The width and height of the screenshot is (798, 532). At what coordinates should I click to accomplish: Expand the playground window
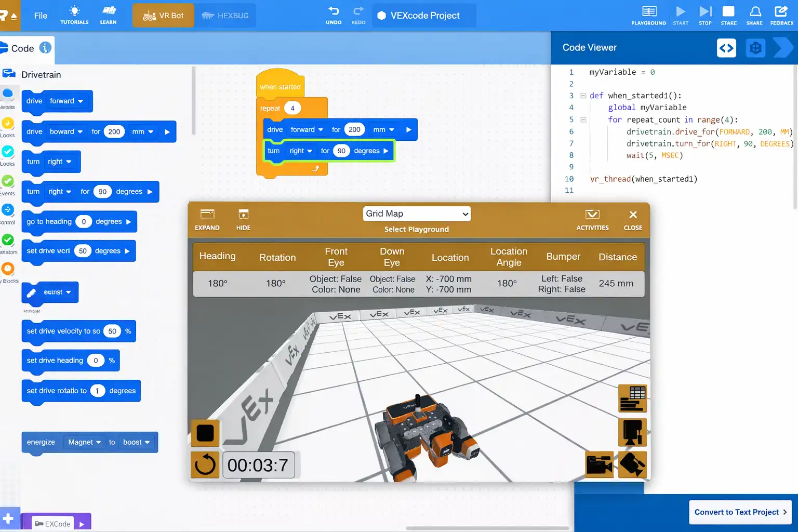(207, 219)
